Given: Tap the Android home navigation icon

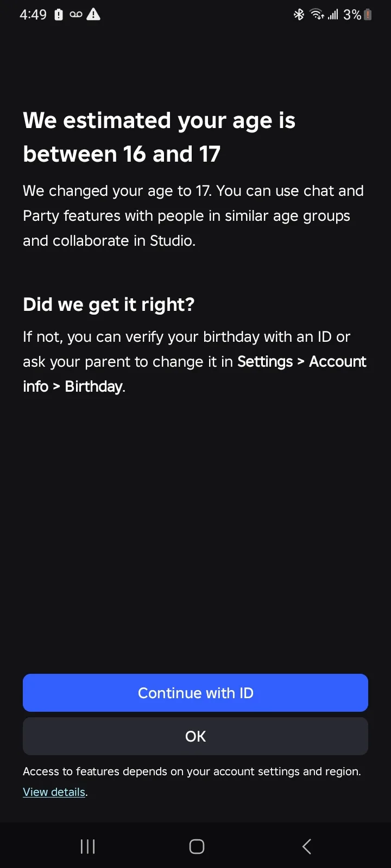Looking at the screenshot, I should pyautogui.click(x=197, y=846).
